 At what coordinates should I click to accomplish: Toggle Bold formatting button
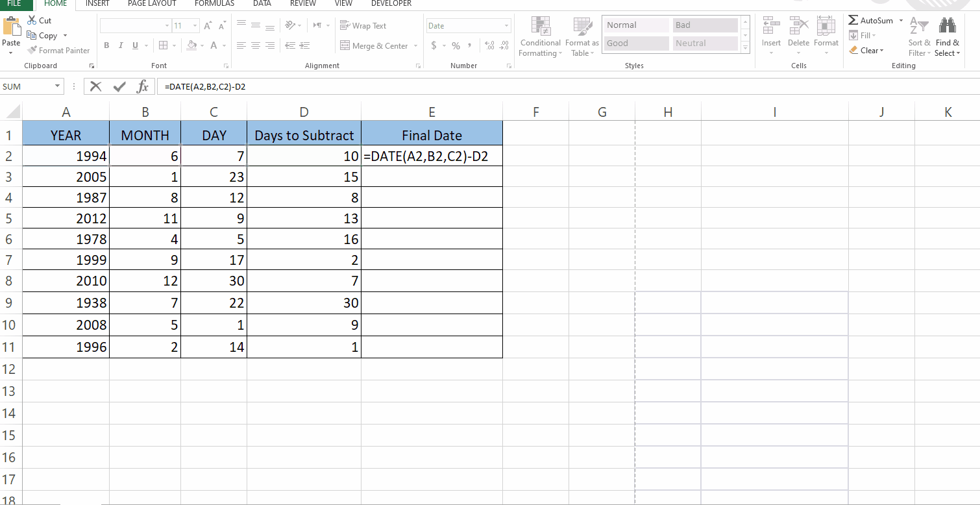(106, 45)
